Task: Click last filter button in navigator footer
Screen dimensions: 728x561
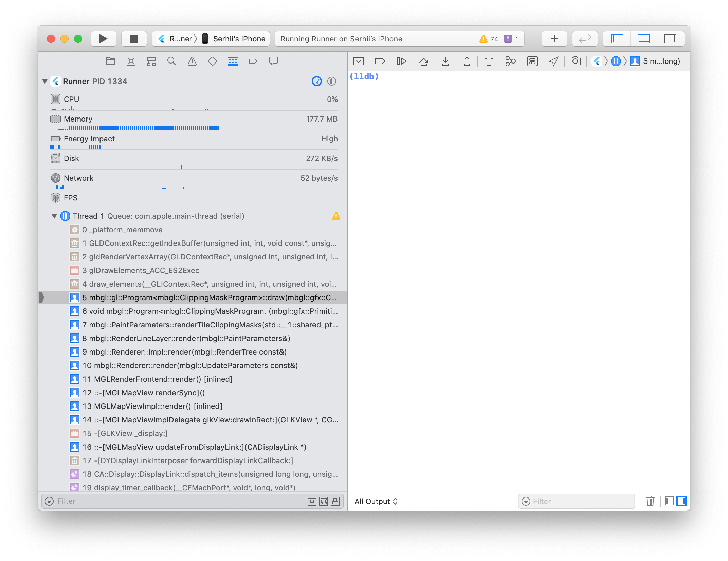Action: (335, 501)
